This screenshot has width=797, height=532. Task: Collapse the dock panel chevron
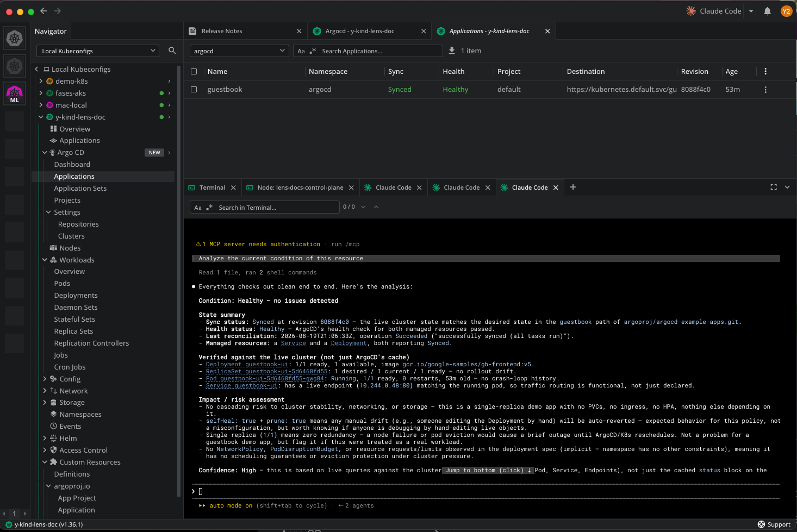click(x=787, y=187)
